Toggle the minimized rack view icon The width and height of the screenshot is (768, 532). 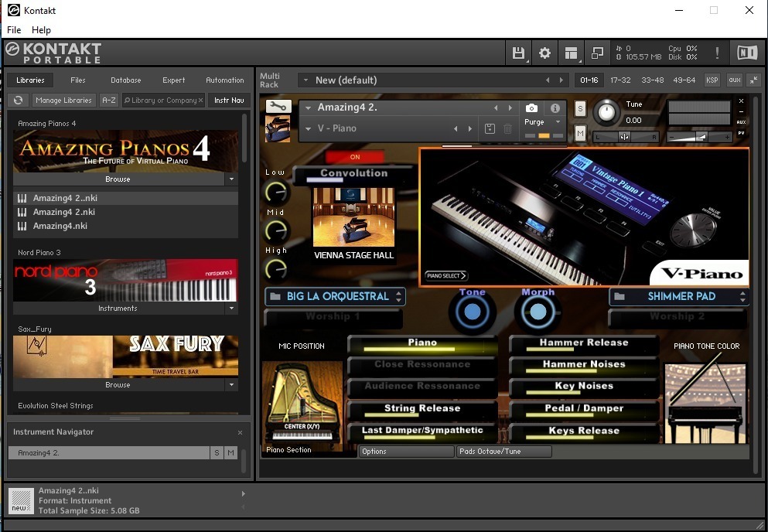(597, 53)
